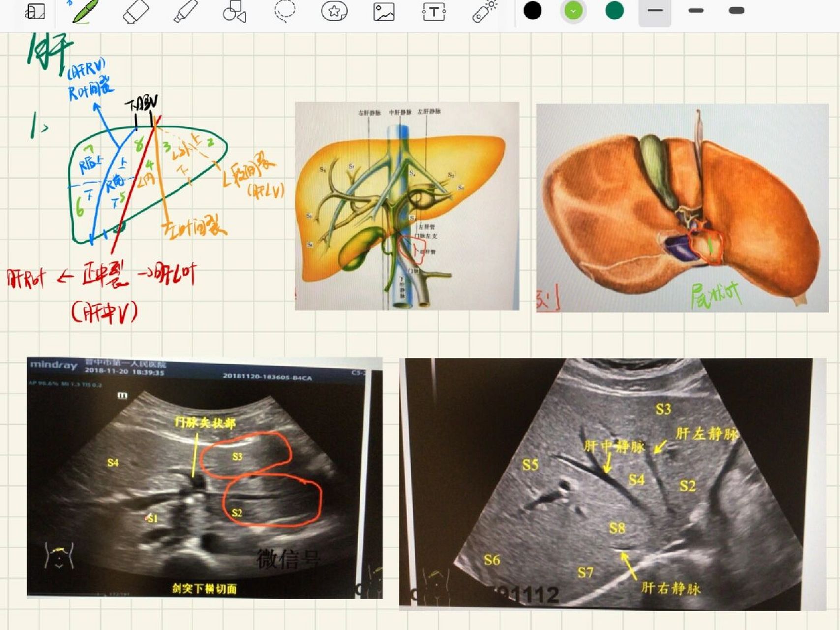Choose the black pen color
This screenshot has width=840, height=630.
pyautogui.click(x=532, y=11)
